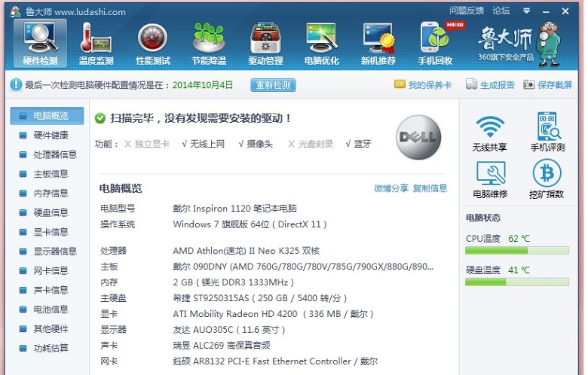Viewport: 588px width, 375px height.
Task: Open 手机评测 phone benchmark tool
Action: (547, 133)
